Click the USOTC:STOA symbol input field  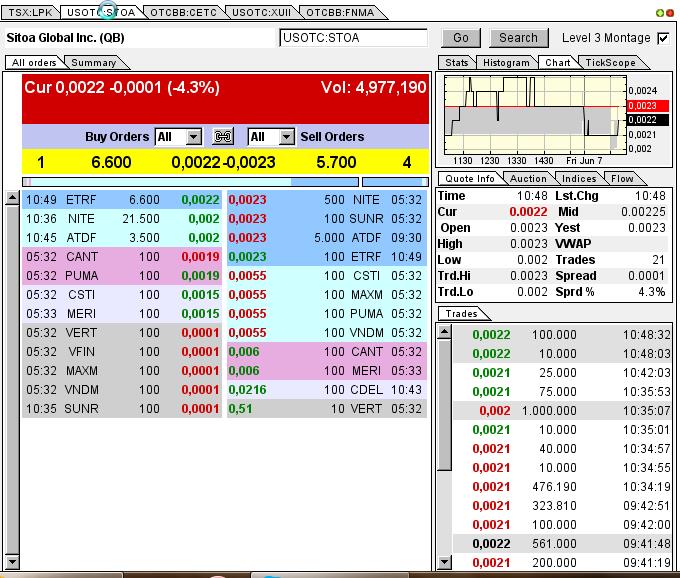pos(353,38)
